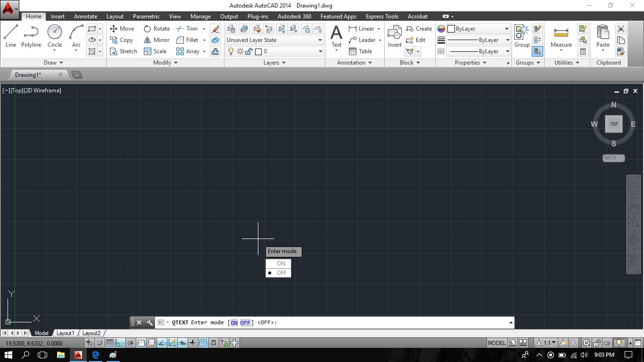Open the command line customize wrench

[149, 322]
